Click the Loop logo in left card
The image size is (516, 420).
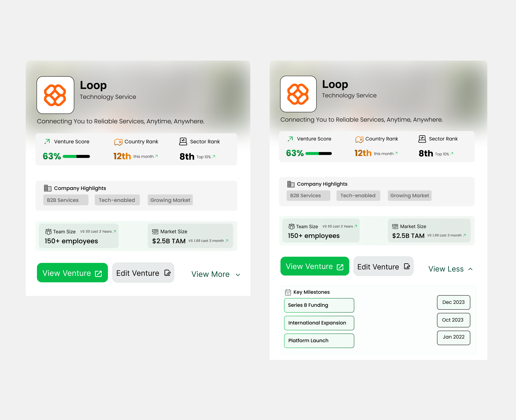(55, 95)
